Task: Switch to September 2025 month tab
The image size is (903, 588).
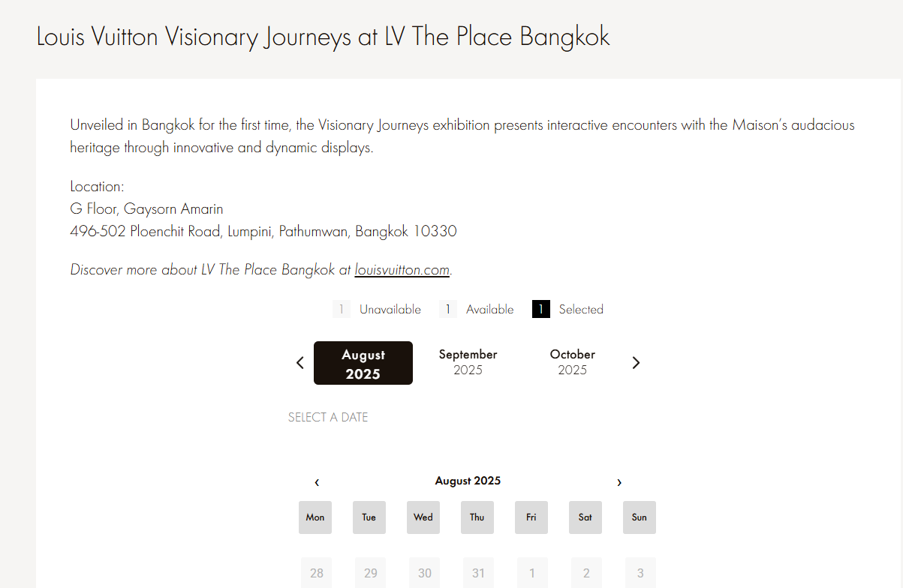Action: click(x=468, y=362)
